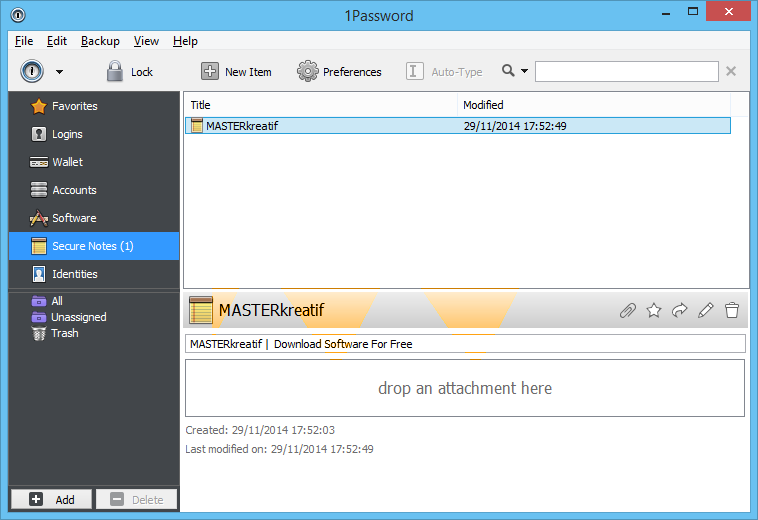Delete item with trash can icon
The height and width of the screenshot is (520, 758).
click(x=732, y=310)
